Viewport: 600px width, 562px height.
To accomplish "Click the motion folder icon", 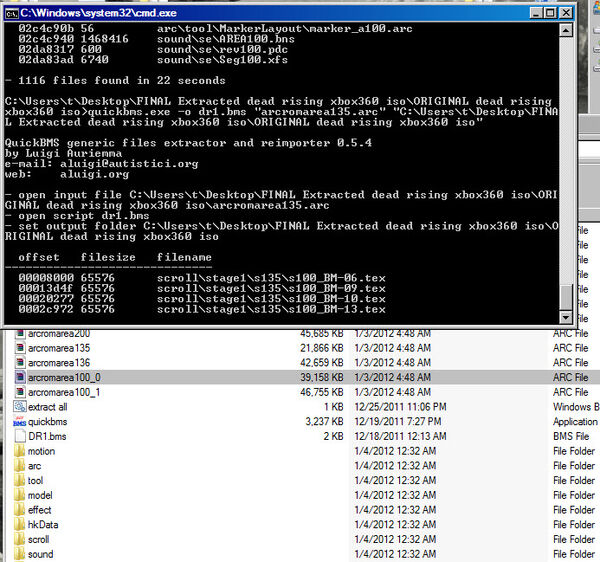I will click(x=20, y=451).
